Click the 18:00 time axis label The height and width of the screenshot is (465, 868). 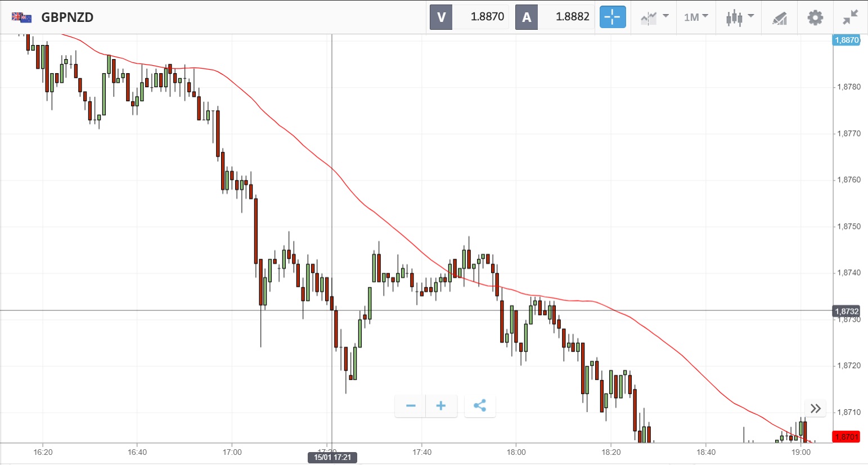[516, 452]
